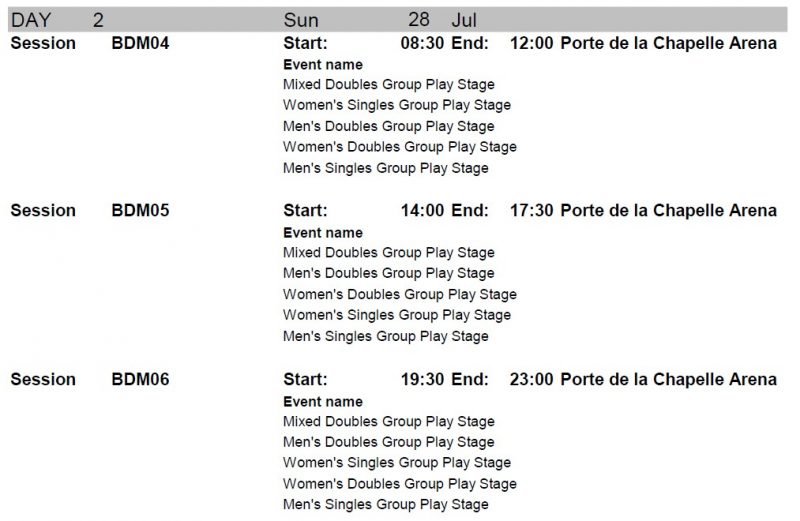The width and height of the screenshot is (800, 521).
Task: Click the 14:00 start time
Action: pos(422,210)
